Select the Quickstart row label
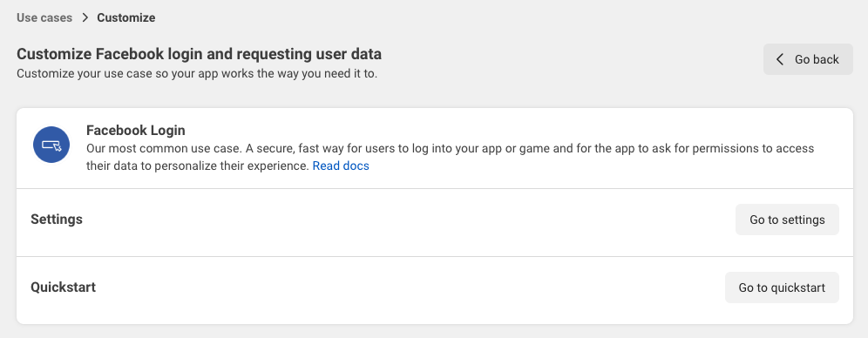The height and width of the screenshot is (338, 868). [63, 287]
